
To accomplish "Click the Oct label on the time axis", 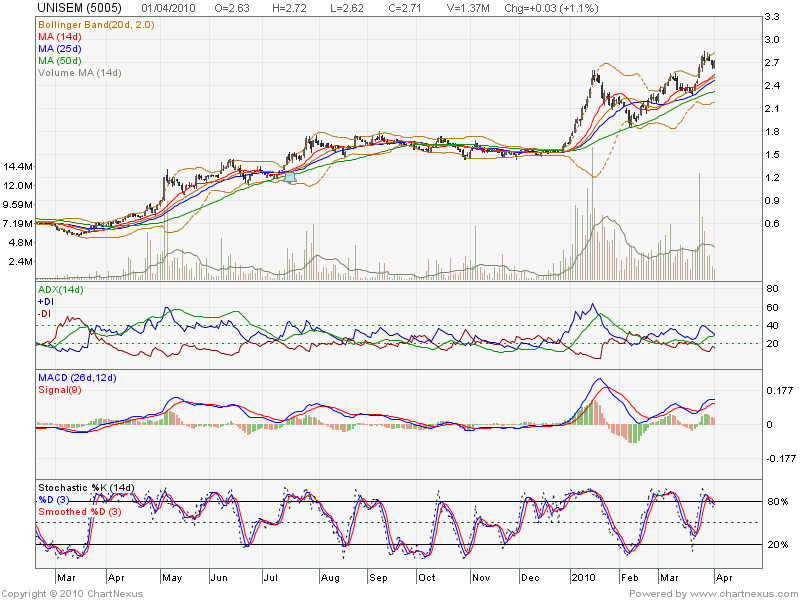I will point(427,578).
